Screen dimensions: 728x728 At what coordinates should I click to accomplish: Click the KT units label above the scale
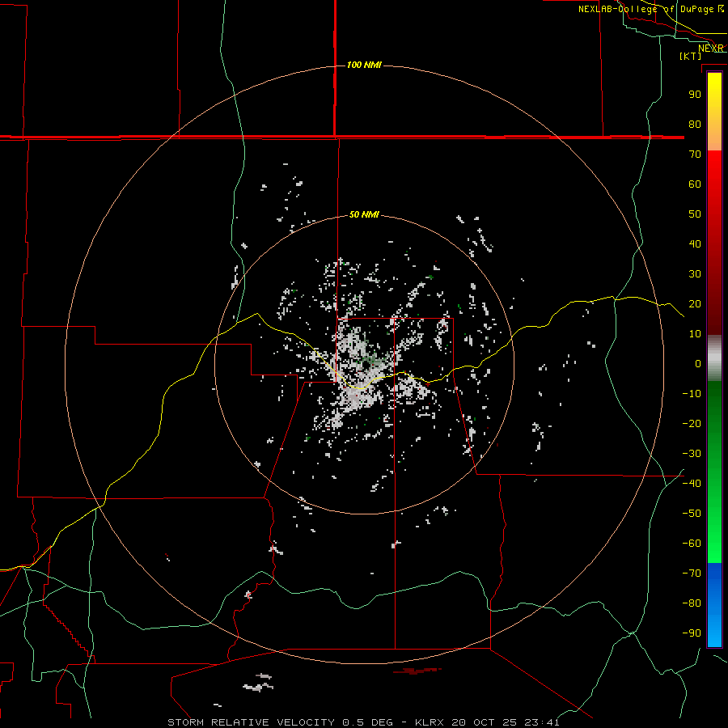point(691,56)
